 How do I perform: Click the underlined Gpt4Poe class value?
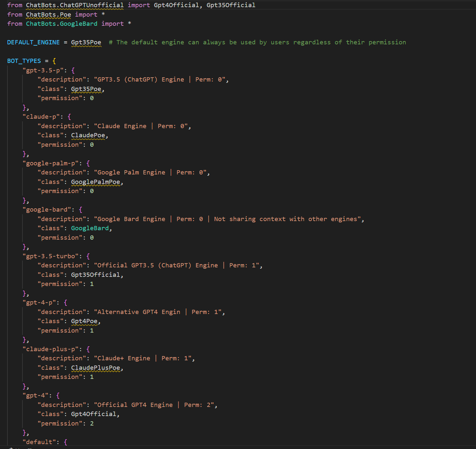[x=84, y=321]
